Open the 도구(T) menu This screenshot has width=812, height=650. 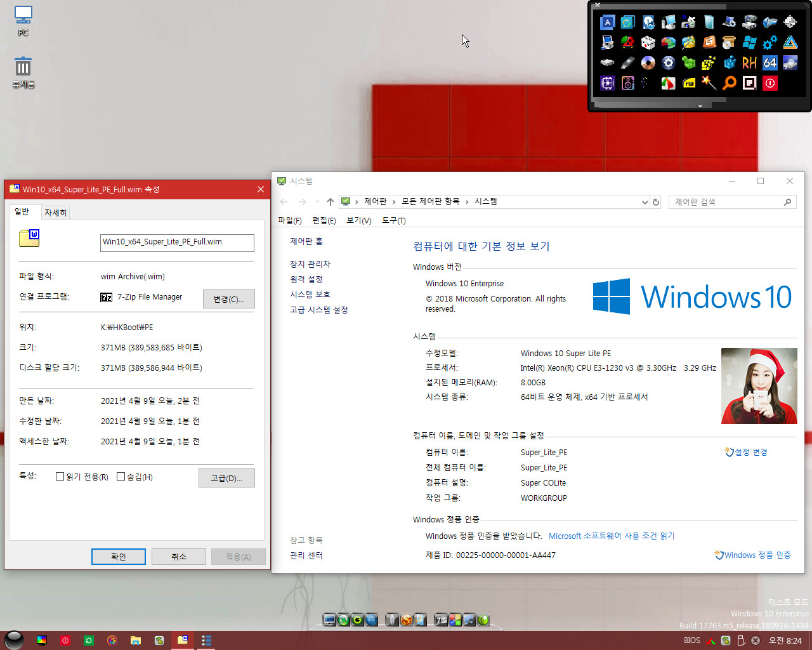coord(394,220)
